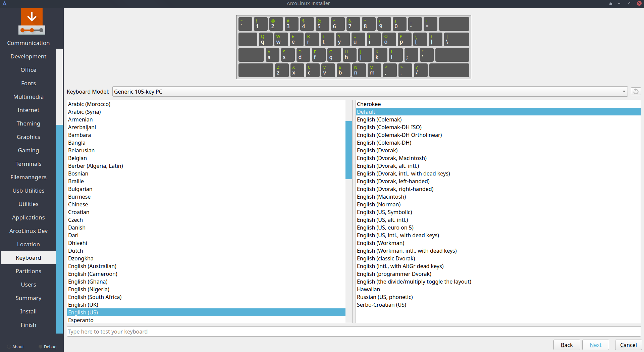The height and width of the screenshot is (352, 644).
Task: Select Hawaiian variant
Action: click(x=498, y=289)
